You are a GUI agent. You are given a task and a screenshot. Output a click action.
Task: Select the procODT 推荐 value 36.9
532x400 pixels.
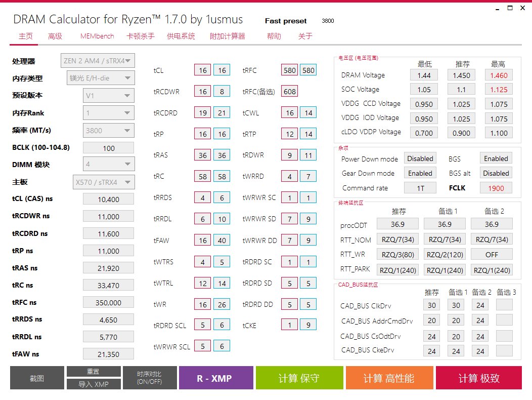(x=397, y=224)
